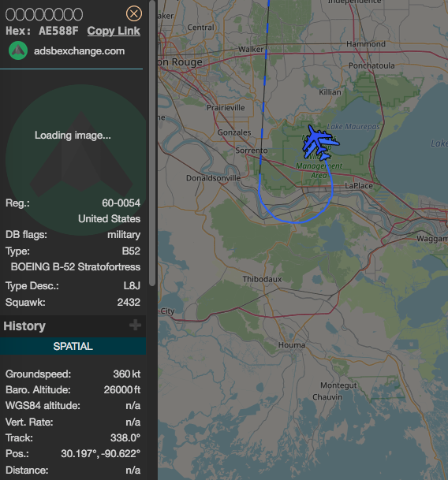Click the sidebar vertical scrollbar
This screenshot has height=480, width=448.
tap(152, 144)
